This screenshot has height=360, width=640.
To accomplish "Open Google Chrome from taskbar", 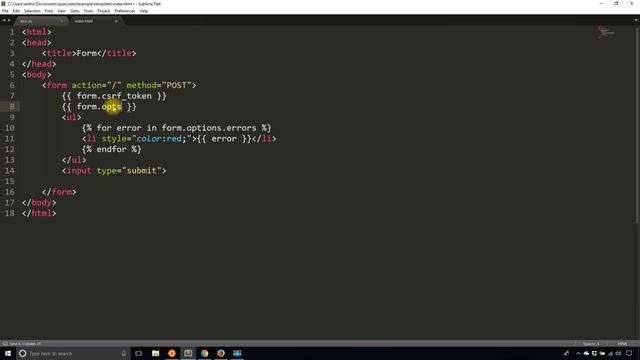I will pos(204,353).
